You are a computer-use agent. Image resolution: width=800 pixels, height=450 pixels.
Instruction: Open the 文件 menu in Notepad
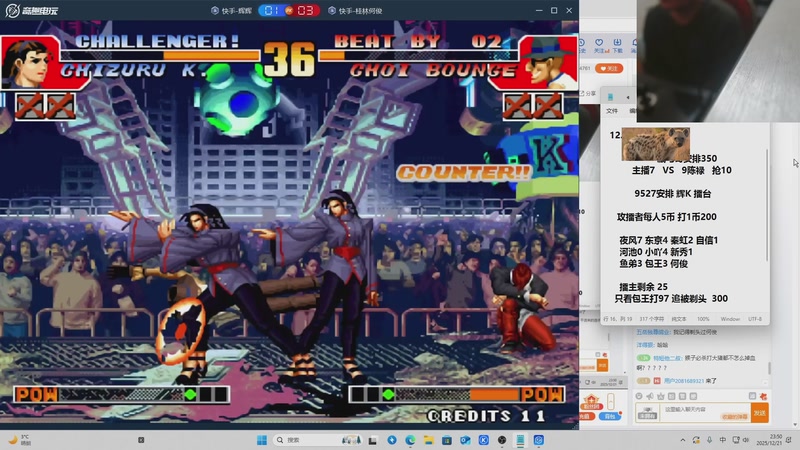click(x=612, y=111)
